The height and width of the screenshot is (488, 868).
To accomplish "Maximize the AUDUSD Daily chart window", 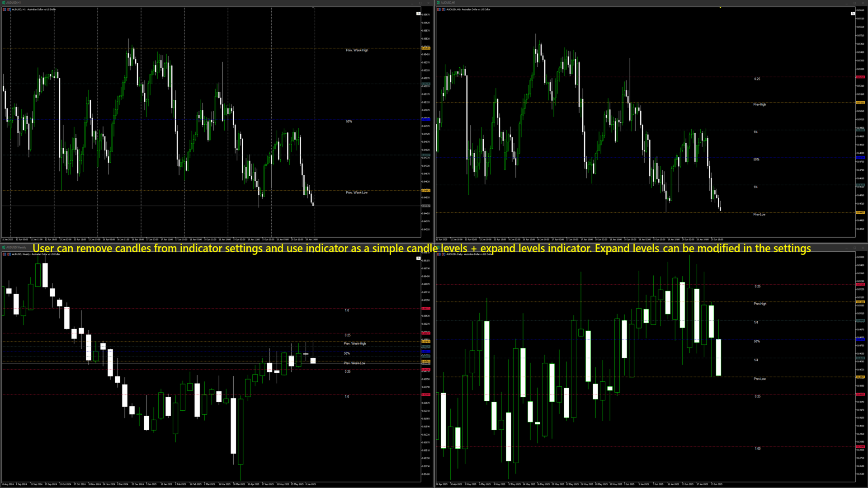I will [x=854, y=248].
